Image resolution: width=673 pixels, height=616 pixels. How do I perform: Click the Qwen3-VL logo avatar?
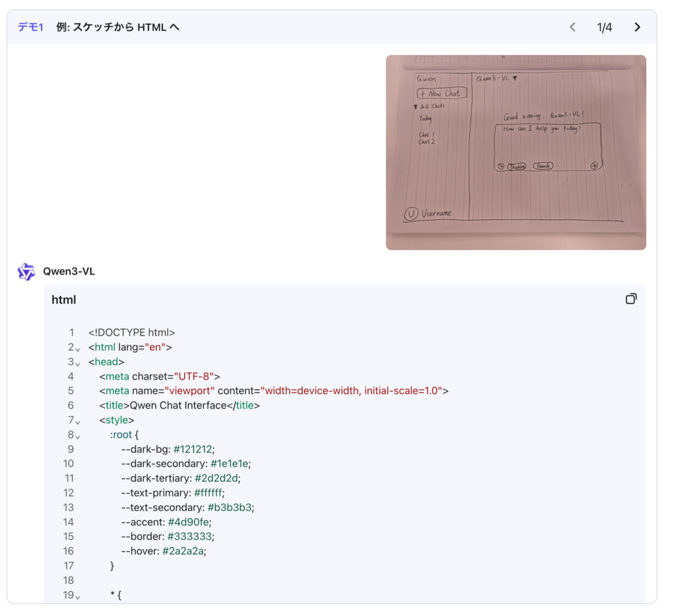coord(26,271)
